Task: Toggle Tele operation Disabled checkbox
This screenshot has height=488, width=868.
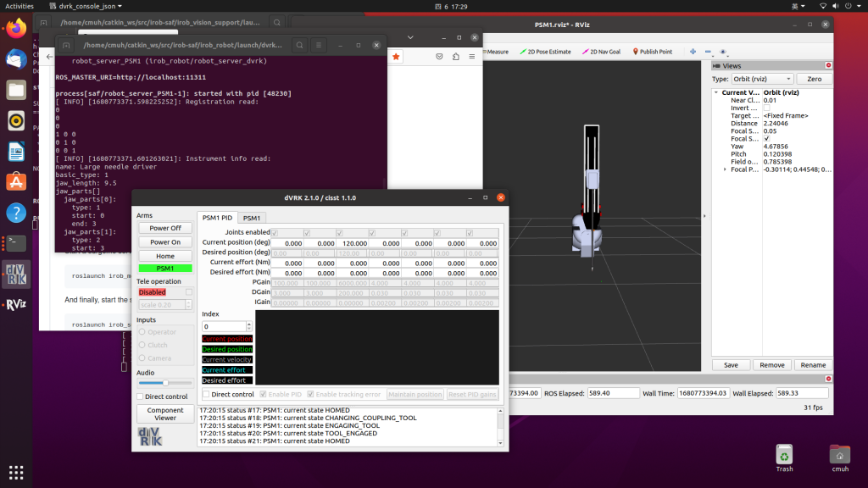Action: tap(189, 292)
